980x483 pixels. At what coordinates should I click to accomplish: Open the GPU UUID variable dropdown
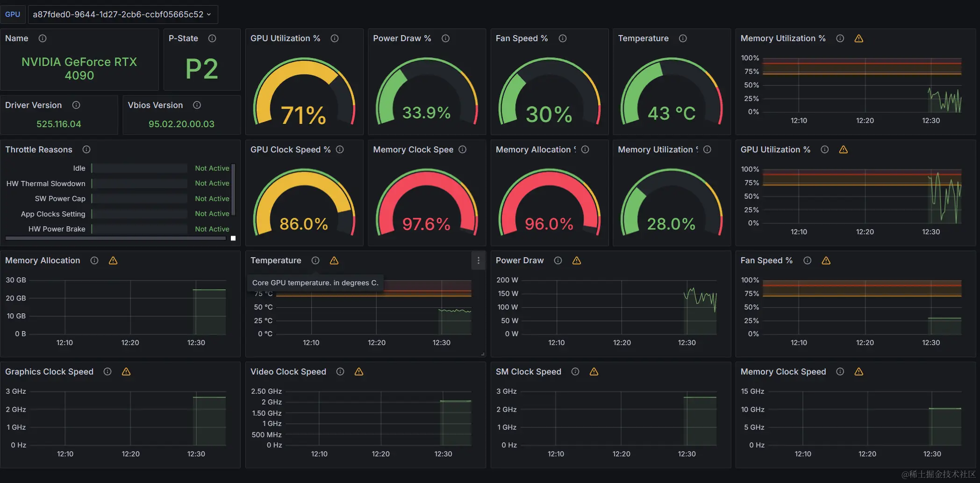(x=122, y=14)
